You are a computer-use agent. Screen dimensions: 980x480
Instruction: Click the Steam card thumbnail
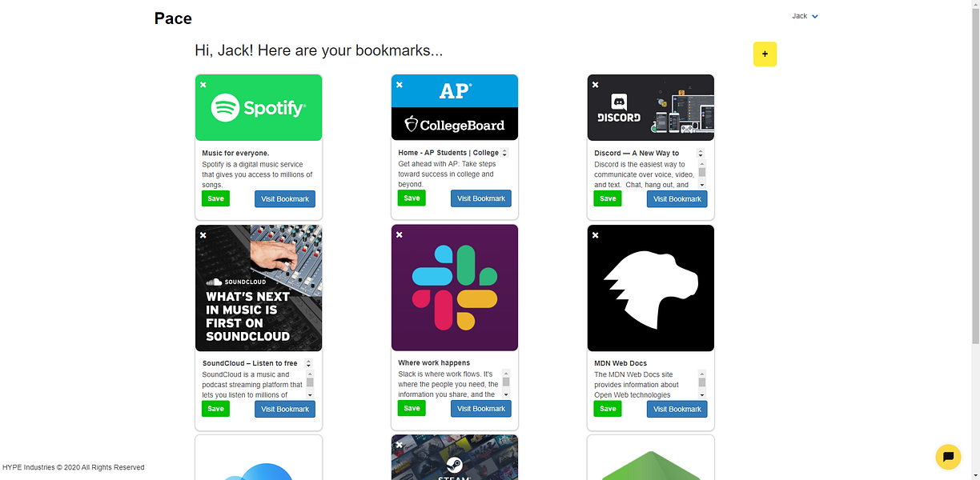[455, 458]
